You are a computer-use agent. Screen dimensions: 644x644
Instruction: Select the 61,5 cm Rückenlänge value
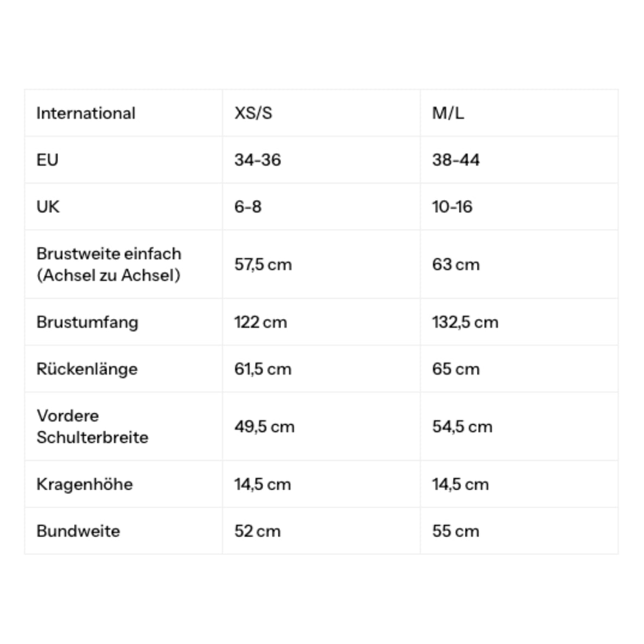point(262,369)
